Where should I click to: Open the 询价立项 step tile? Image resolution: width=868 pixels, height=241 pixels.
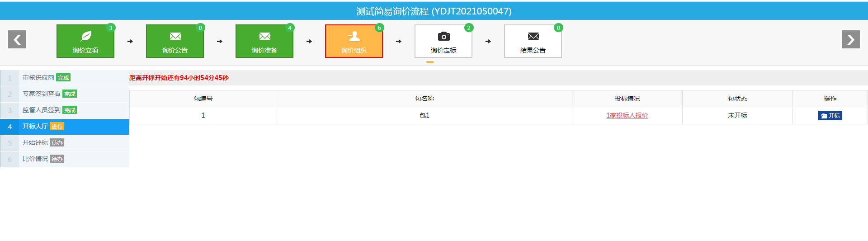tap(85, 41)
